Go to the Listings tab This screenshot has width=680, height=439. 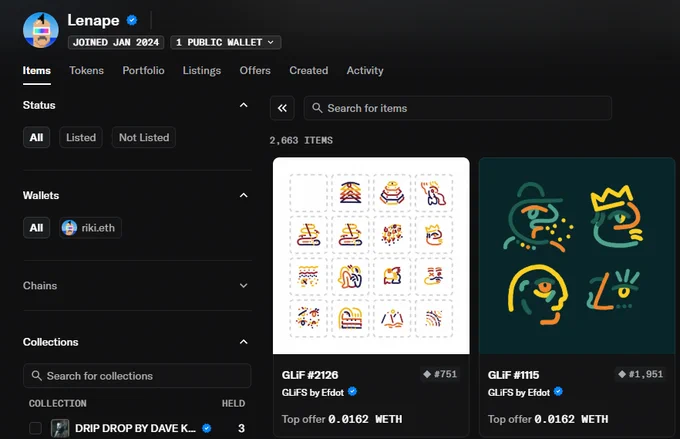point(202,71)
